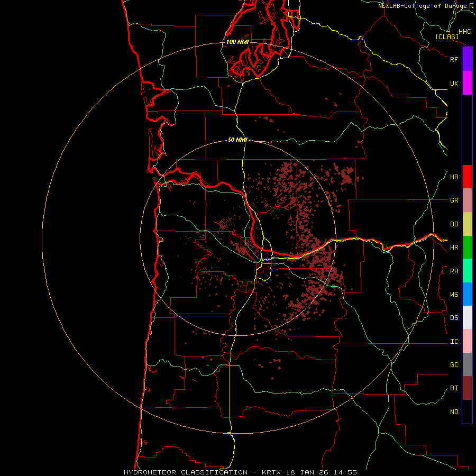Select the ND black legend swatch
The height and width of the screenshot is (476, 476).
point(467,411)
